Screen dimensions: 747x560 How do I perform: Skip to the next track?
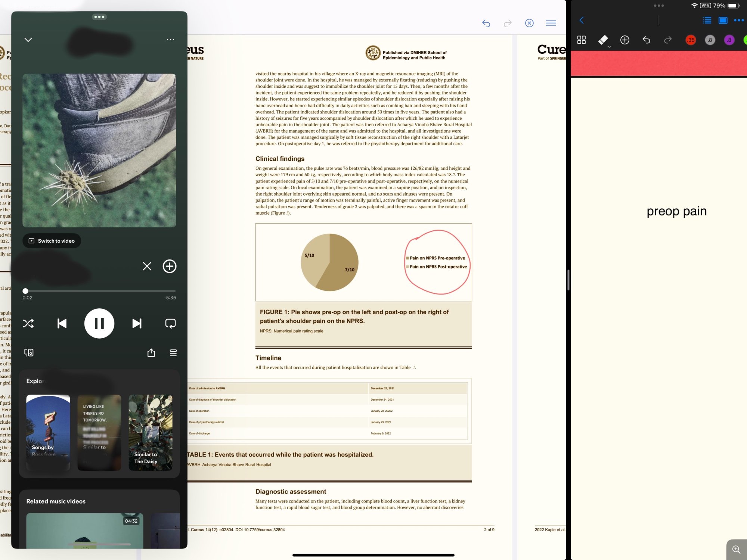tap(137, 323)
